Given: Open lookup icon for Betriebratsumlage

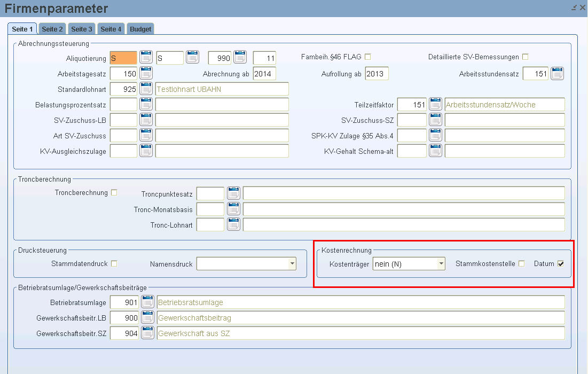Looking at the screenshot, I should tap(148, 302).
